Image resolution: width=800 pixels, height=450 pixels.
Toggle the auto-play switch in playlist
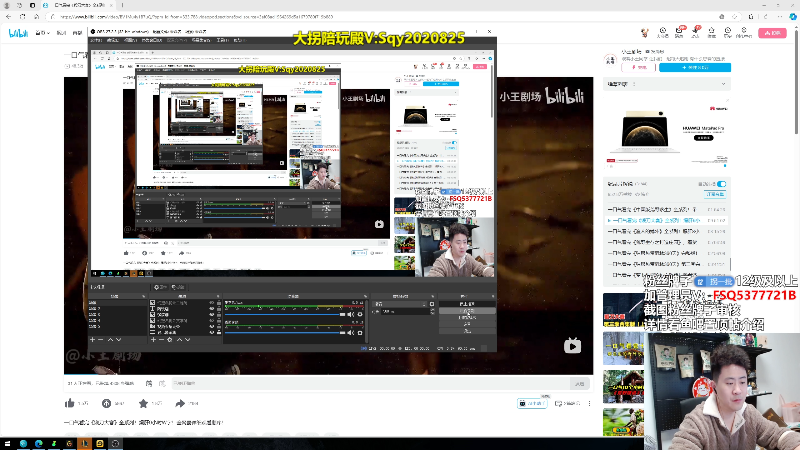[x=721, y=184]
